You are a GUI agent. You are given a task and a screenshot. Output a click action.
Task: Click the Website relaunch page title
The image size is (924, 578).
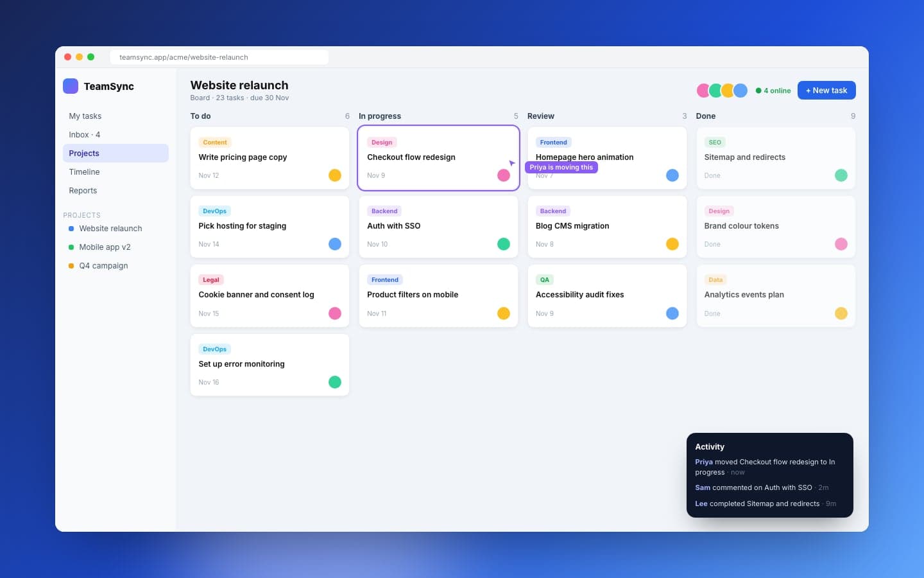239,85
